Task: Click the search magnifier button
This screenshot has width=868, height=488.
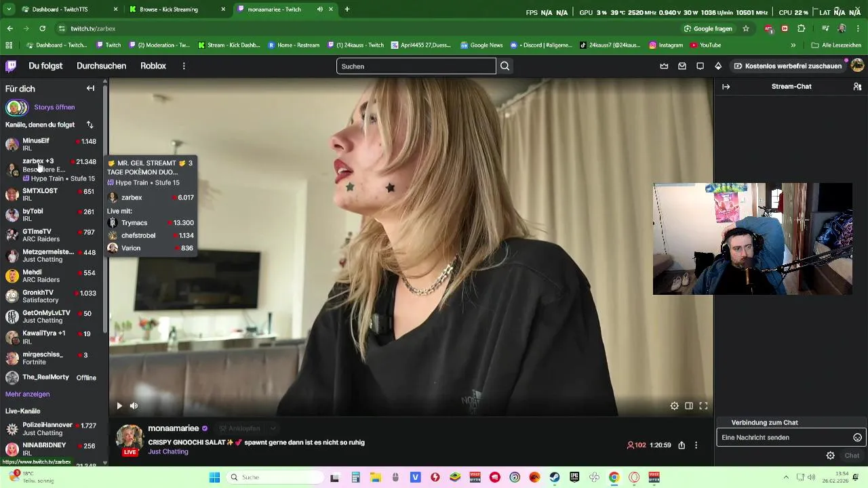Action: pos(505,66)
